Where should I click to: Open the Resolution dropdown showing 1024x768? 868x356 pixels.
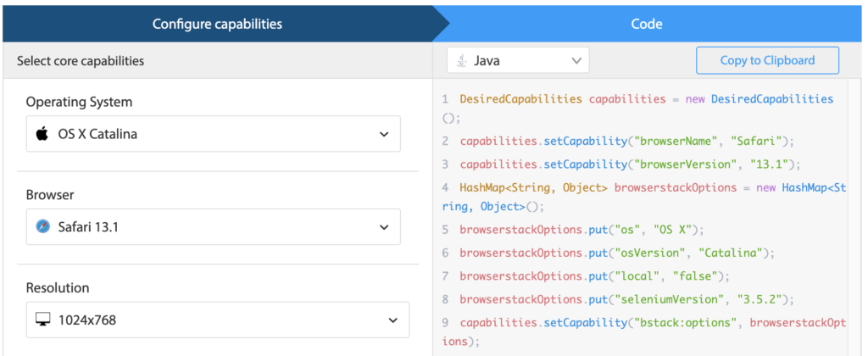[218, 320]
